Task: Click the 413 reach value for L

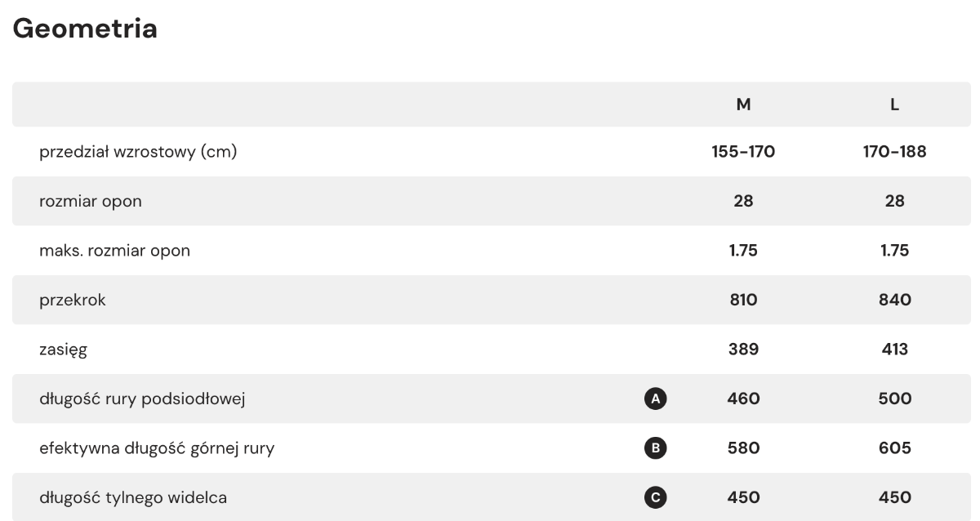Action: tap(895, 350)
